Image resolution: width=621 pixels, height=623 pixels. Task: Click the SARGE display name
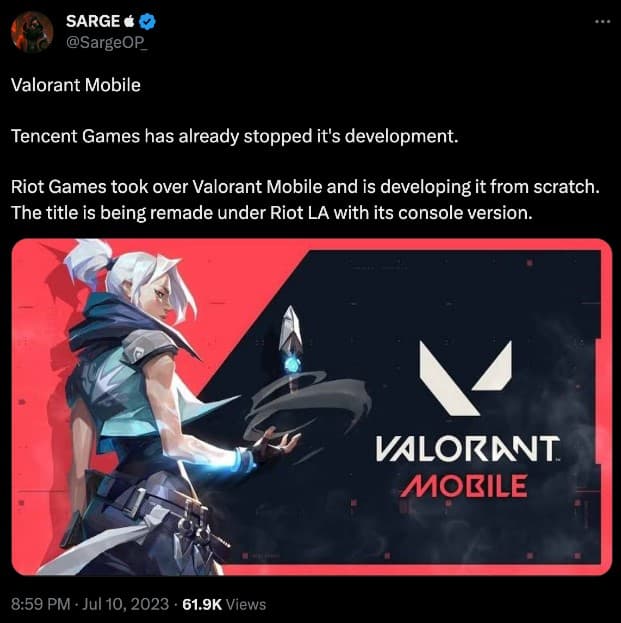[93, 21]
